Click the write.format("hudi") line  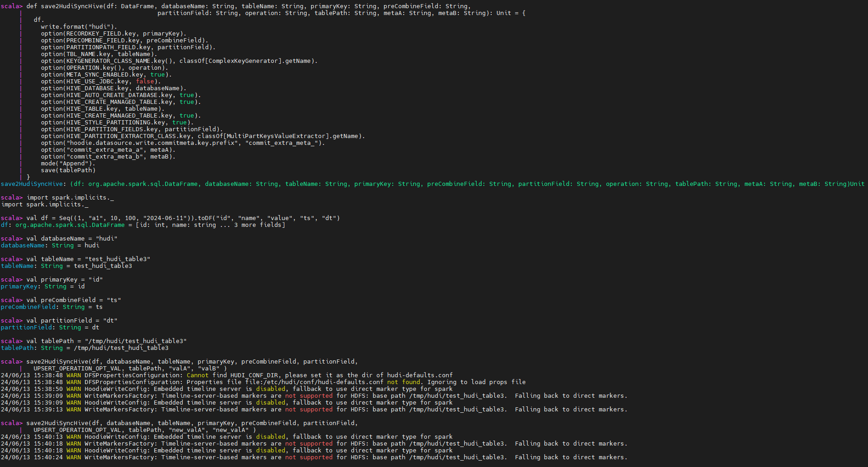point(78,27)
